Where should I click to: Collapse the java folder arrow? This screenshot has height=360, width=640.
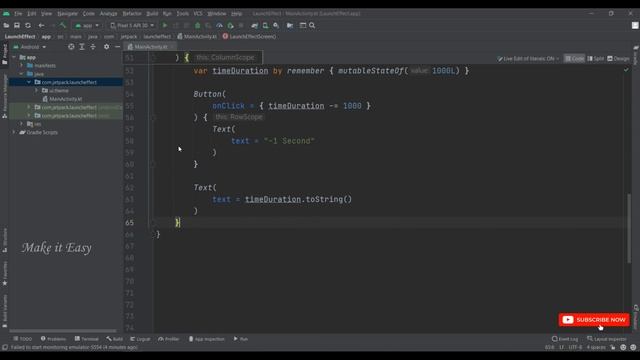pyautogui.click(x=22, y=74)
